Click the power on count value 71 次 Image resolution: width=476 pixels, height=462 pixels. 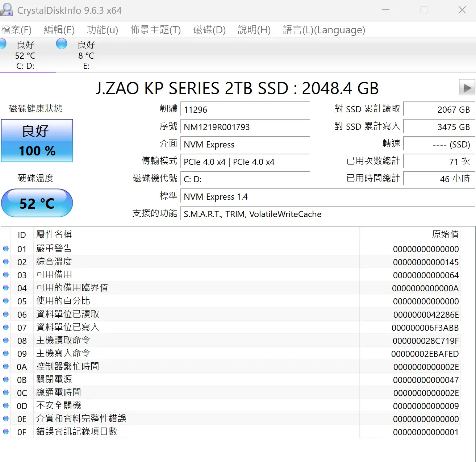(439, 162)
